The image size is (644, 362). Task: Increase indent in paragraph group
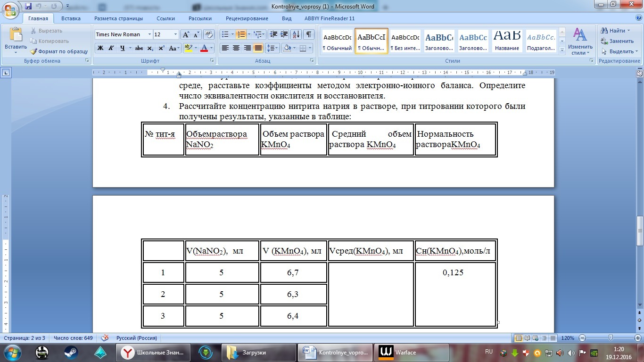284,34
